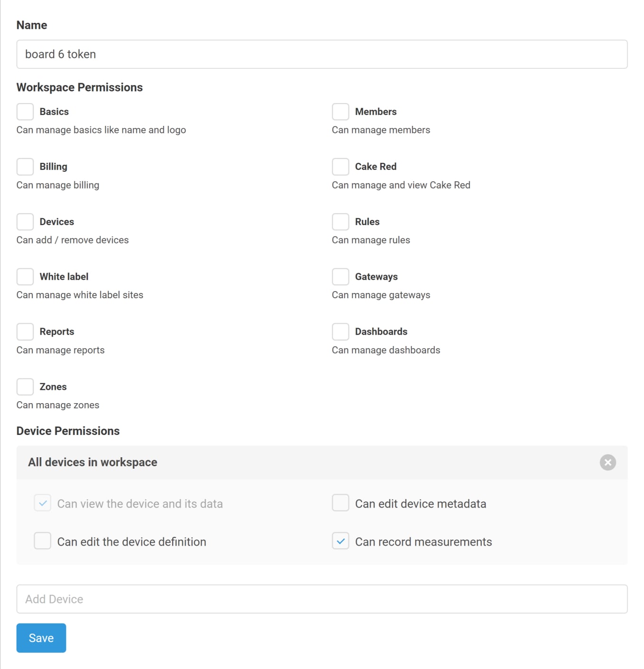Enable the Members permission checkbox

(x=340, y=111)
